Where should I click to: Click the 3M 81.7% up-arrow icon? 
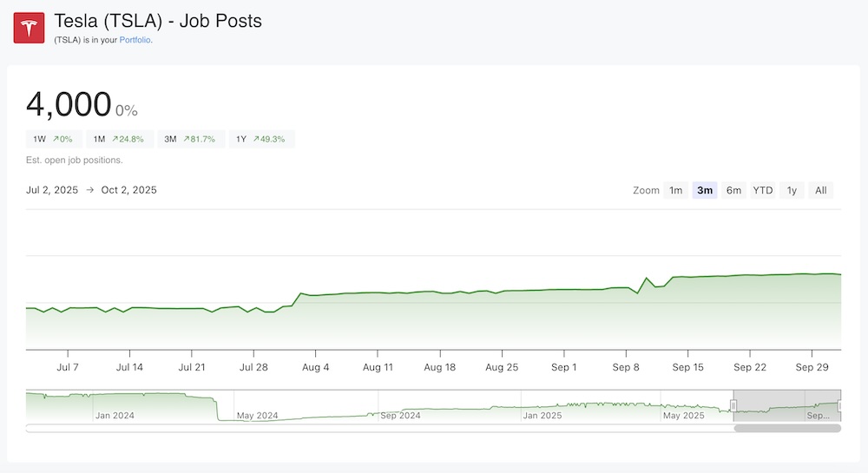point(187,139)
